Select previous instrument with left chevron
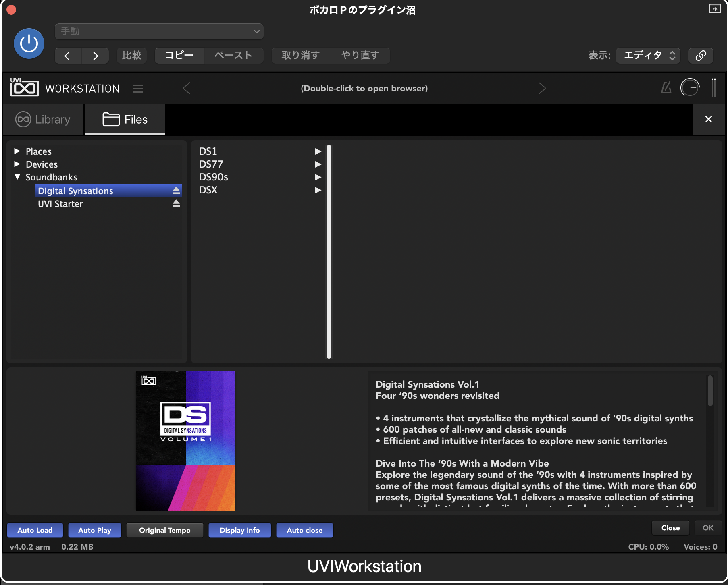728x585 pixels. click(x=187, y=88)
